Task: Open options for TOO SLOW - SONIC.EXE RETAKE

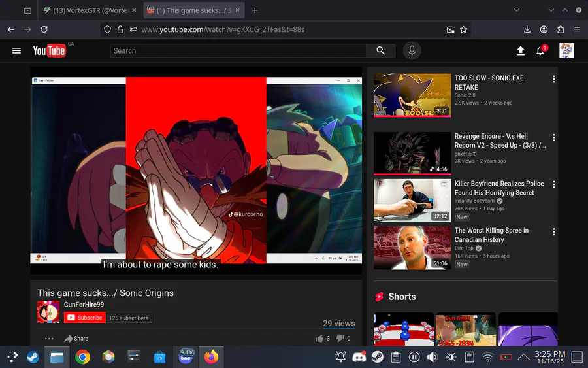Action: point(553,79)
